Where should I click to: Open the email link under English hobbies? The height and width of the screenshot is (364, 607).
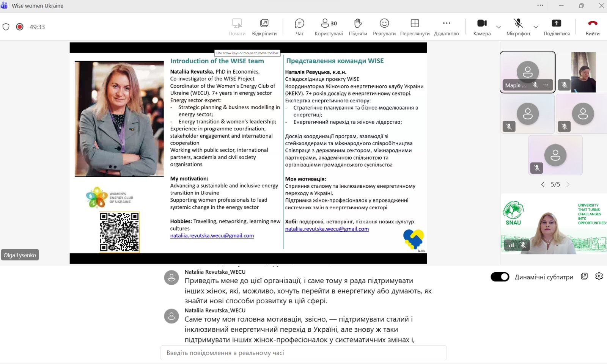[x=212, y=235]
